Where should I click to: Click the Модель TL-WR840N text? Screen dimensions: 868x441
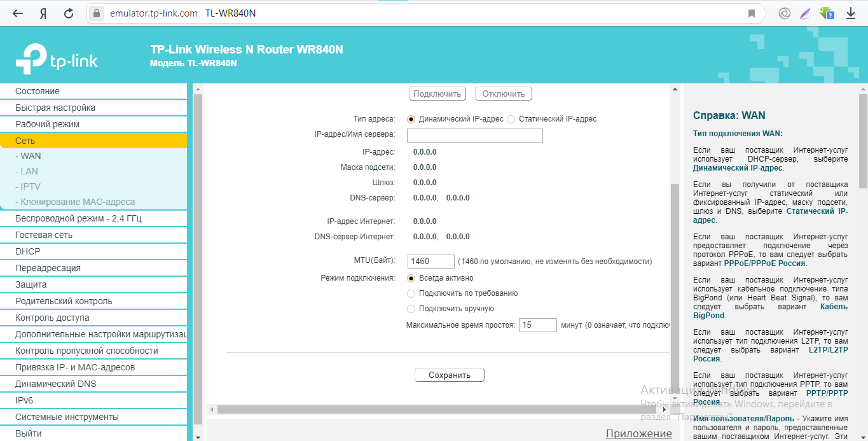pyautogui.click(x=193, y=64)
